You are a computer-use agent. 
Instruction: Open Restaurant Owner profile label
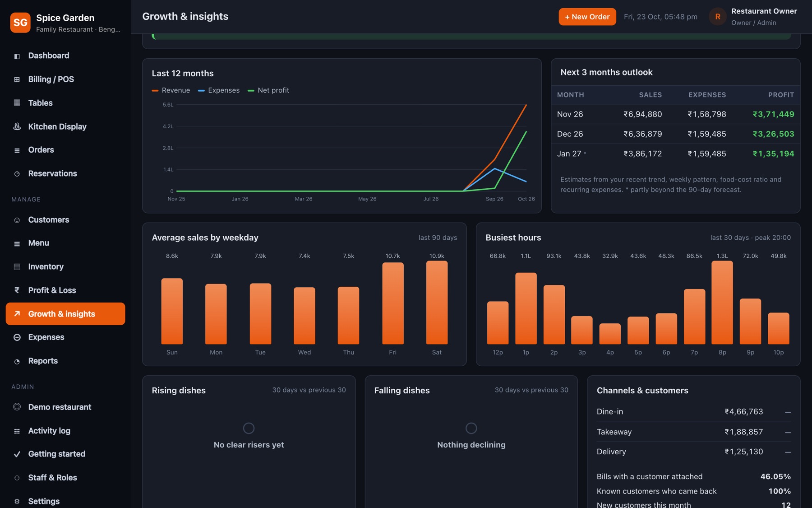click(x=764, y=11)
